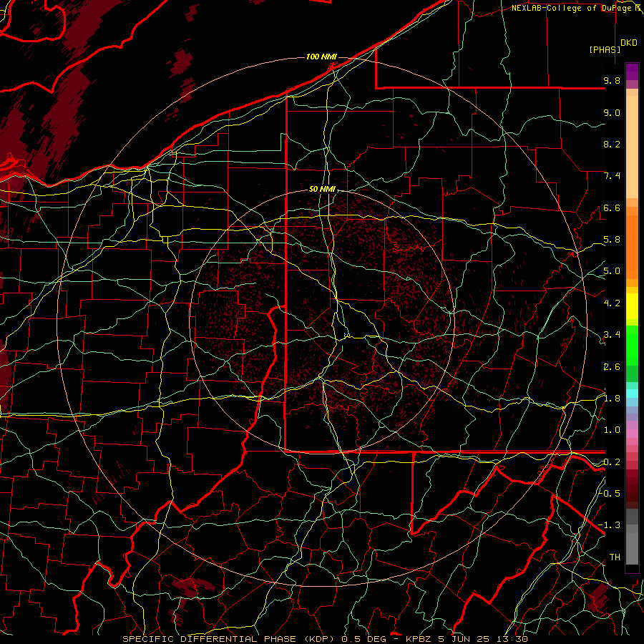Pick the peach color bar segment near 8.2
The image size is (644, 644).
click(x=632, y=147)
